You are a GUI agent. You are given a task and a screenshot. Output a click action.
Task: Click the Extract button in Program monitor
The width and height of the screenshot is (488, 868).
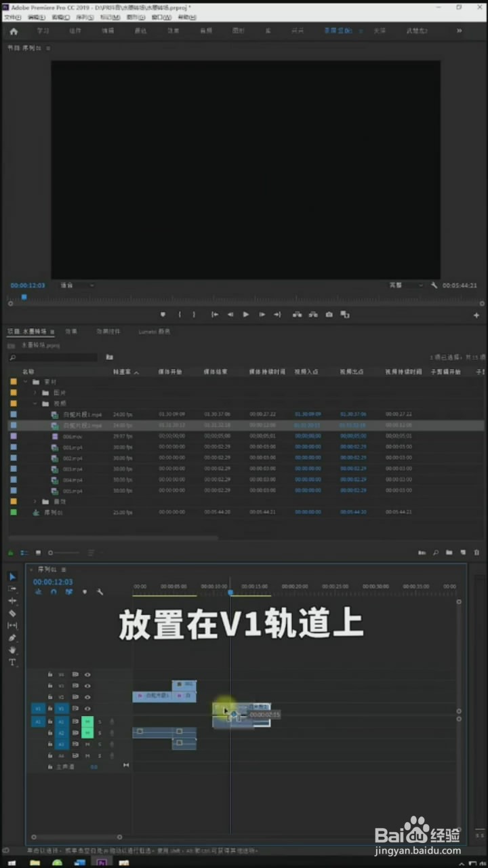313,315
